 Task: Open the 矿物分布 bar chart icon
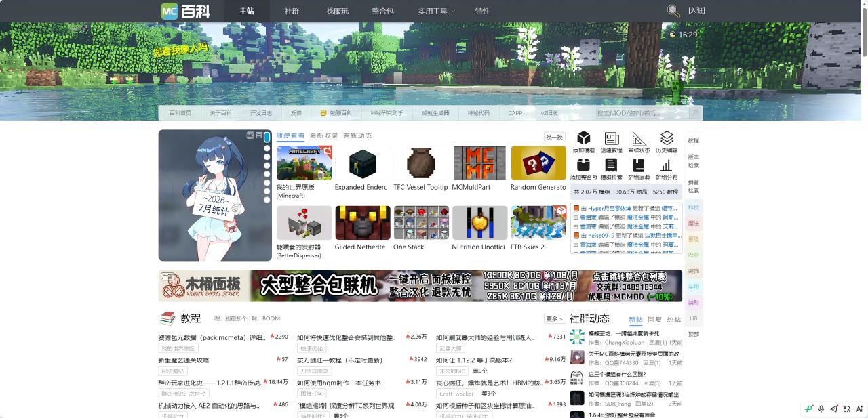pyautogui.click(x=667, y=165)
